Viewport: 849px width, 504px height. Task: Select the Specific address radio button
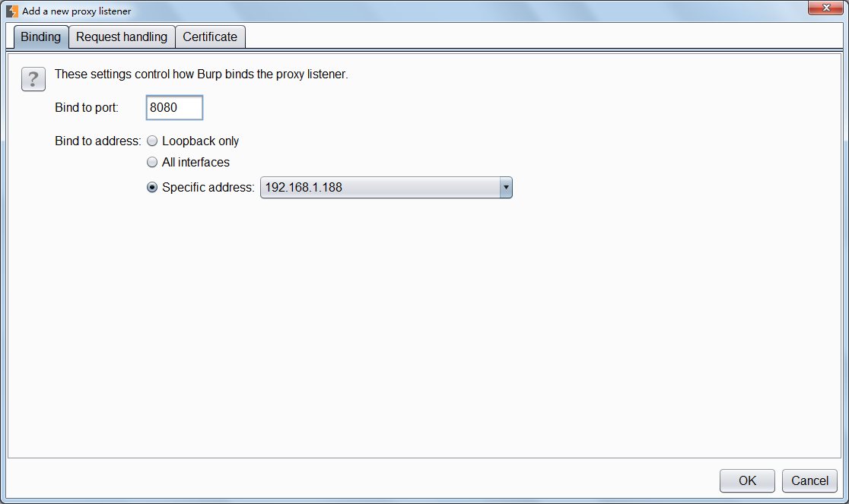tap(152, 188)
